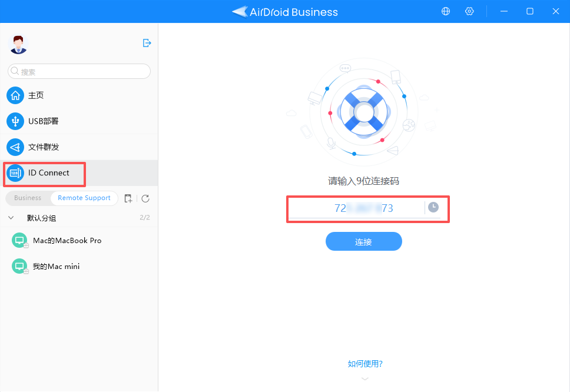Click the 连接 connect button
The height and width of the screenshot is (392, 570).
[363, 241]
